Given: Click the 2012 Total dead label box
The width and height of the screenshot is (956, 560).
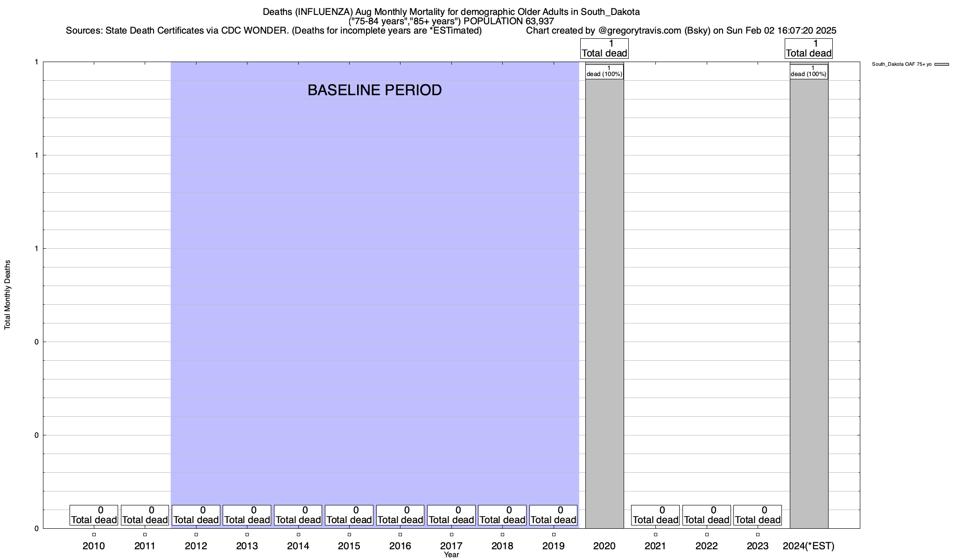Looking at the screenshot, I should coord(196,515).
